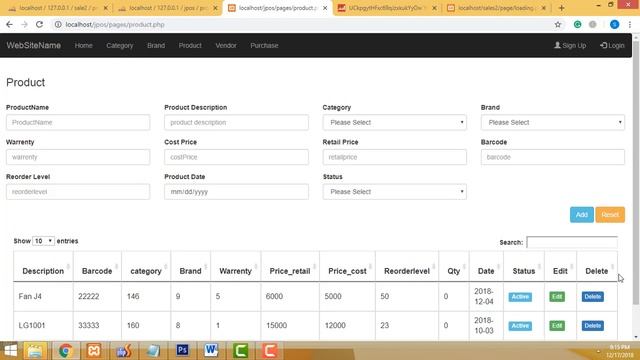
Task: Click Login link
Action: click(x=612, y=45)
